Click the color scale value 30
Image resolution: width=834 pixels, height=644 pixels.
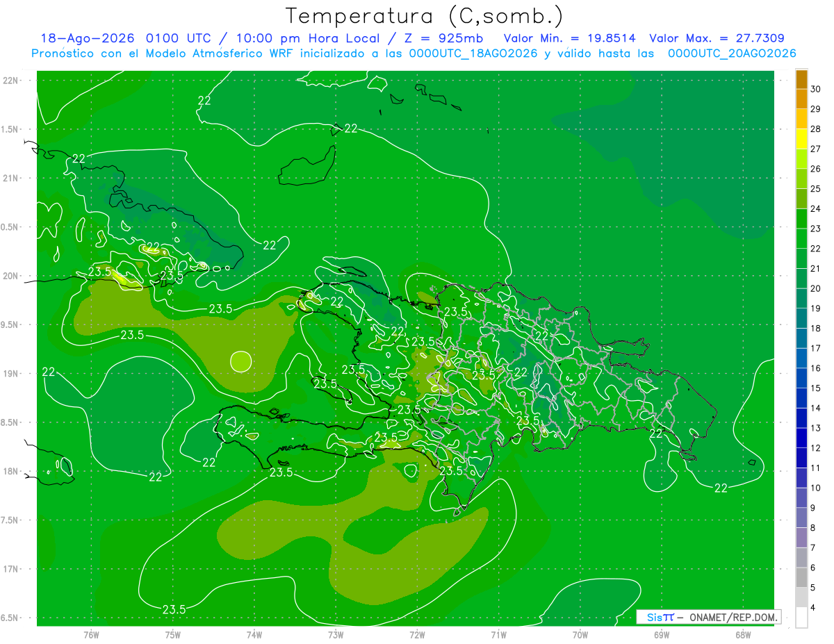click(816, 89)
